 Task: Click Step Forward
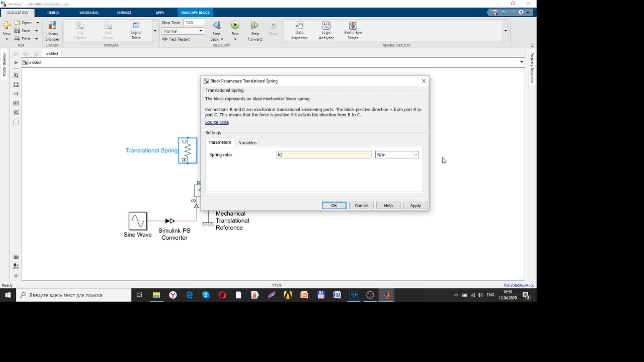click(255, 31)
